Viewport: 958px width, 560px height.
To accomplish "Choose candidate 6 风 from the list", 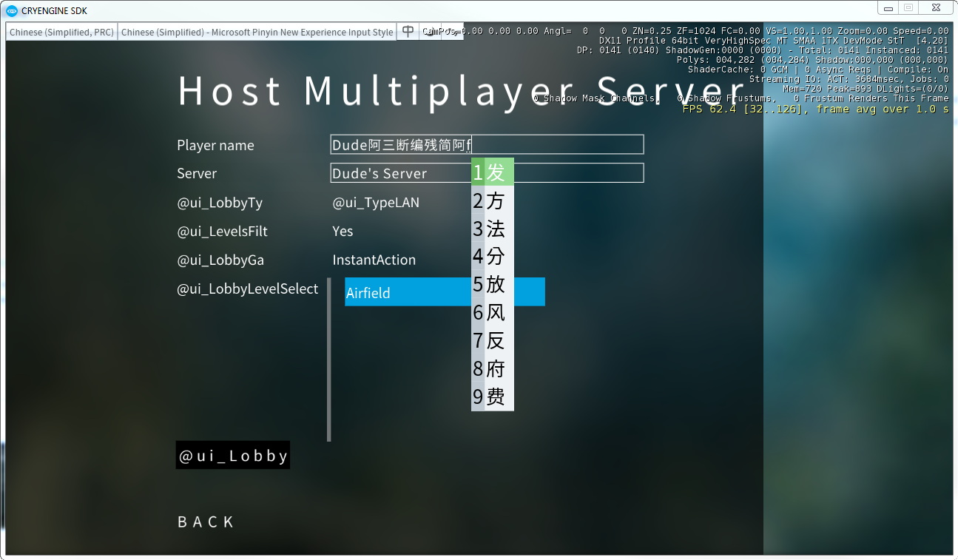I will pyautogui.click(x=493, y=313).
